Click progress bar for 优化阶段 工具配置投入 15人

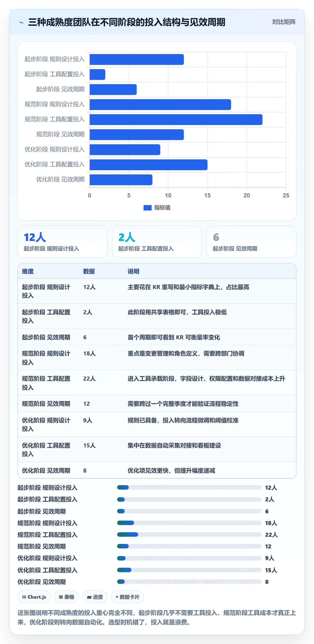pos(189,570)
